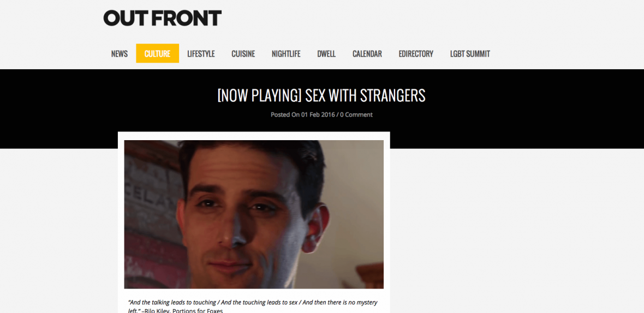The image size is (644, 313).
Task: Click the 'Posted On' label text
Action: pos(285,115)
